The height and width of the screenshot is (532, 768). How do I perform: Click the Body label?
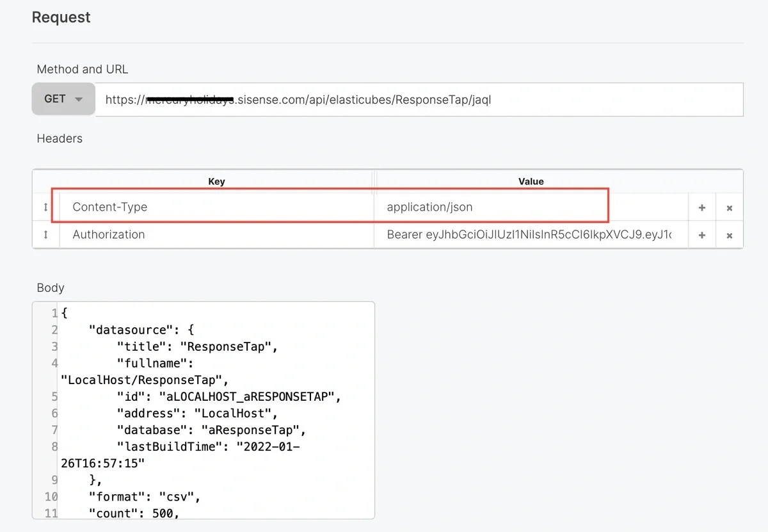coord(51,288)
